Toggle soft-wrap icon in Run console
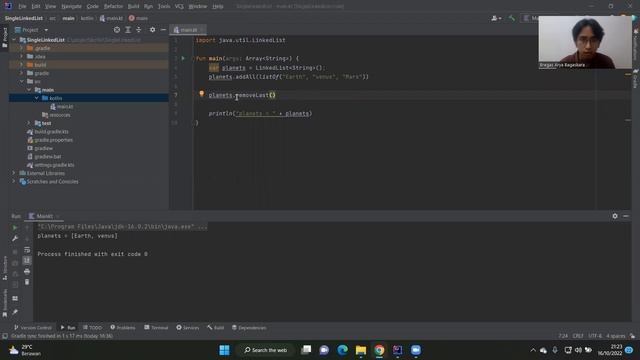This screenshot has height=360, width=640. coord(27,249)
